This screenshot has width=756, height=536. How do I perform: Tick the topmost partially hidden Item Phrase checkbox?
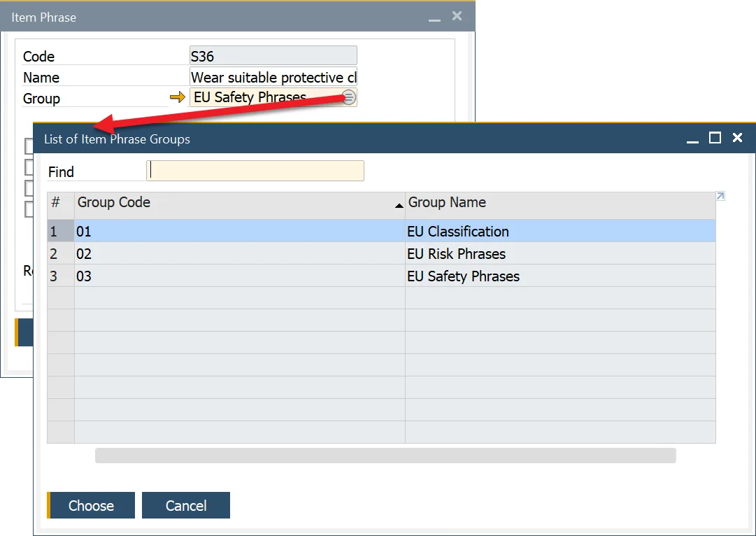point(29,146)
